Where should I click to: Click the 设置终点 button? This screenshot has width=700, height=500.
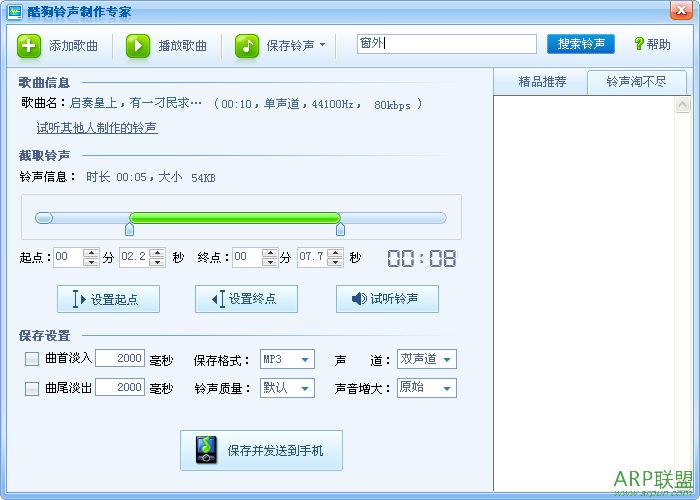246,299
